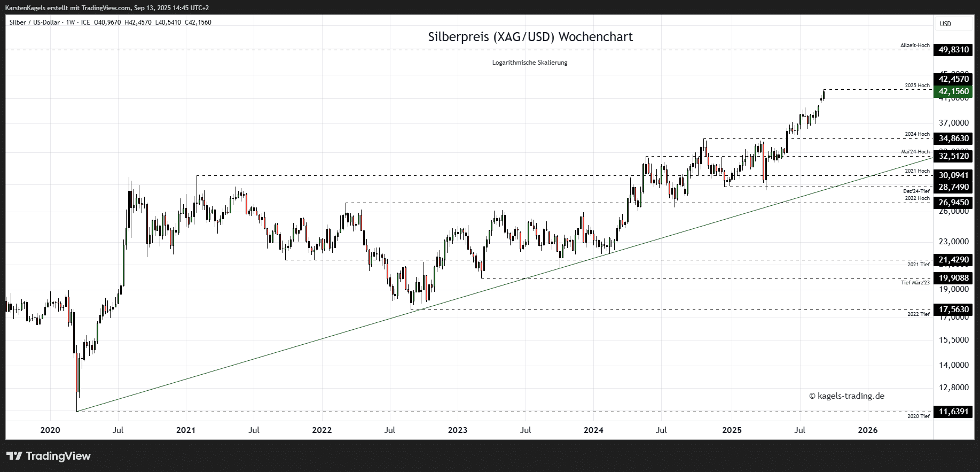Click the TradingView logo at bottom left
Viewport: 980px width, 472px height.
click(x=49, y=456)
